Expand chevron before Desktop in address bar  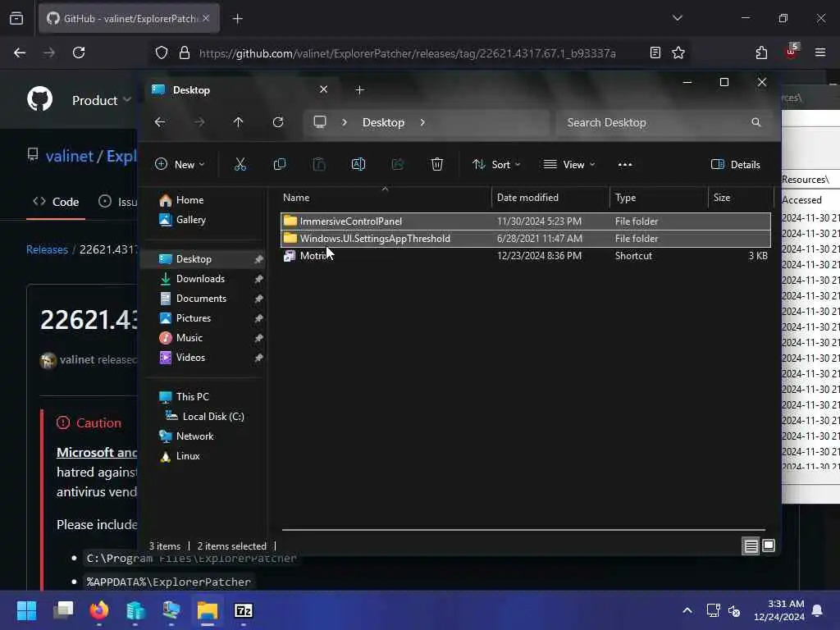tap(345, 122)
